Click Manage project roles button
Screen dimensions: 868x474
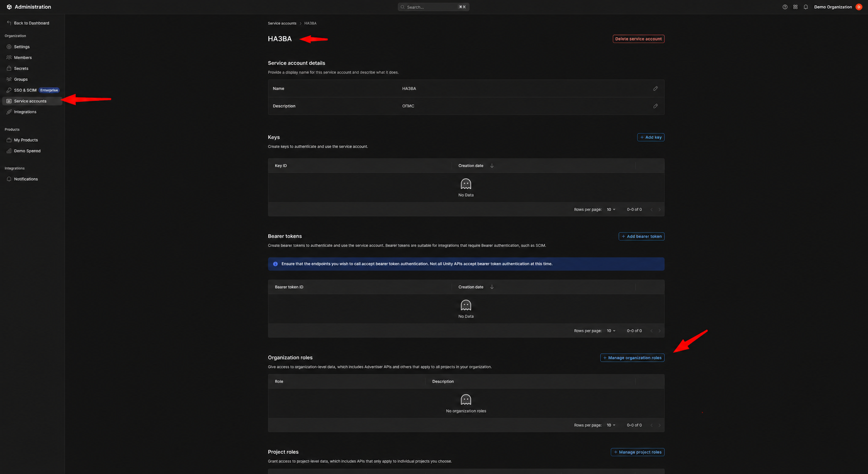coord(637,452)
